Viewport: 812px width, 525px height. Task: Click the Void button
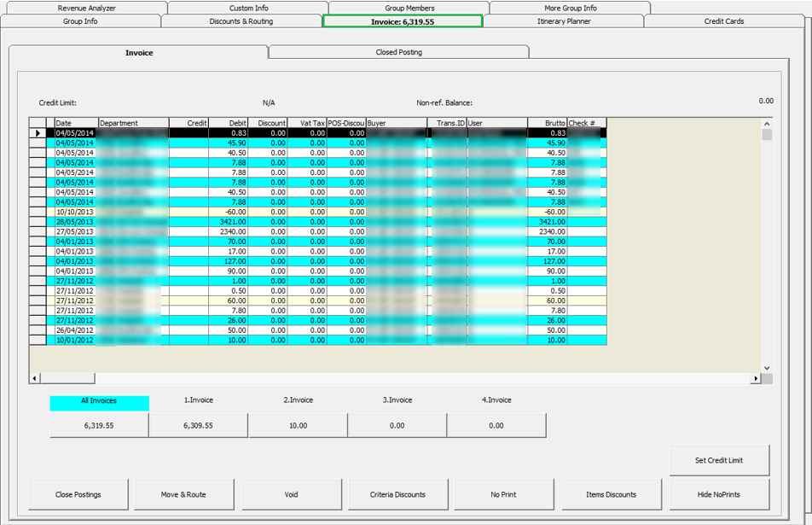[x=291, y=494]
